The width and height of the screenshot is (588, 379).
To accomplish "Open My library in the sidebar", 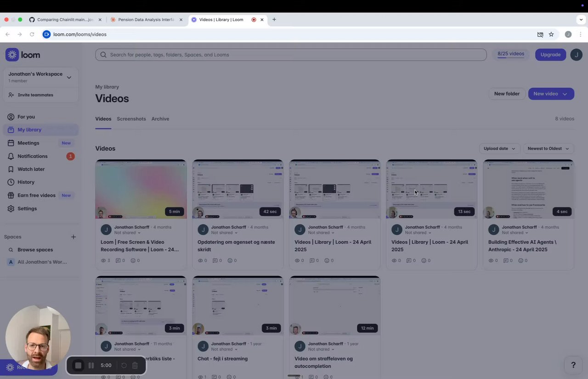I will point(41,130).
